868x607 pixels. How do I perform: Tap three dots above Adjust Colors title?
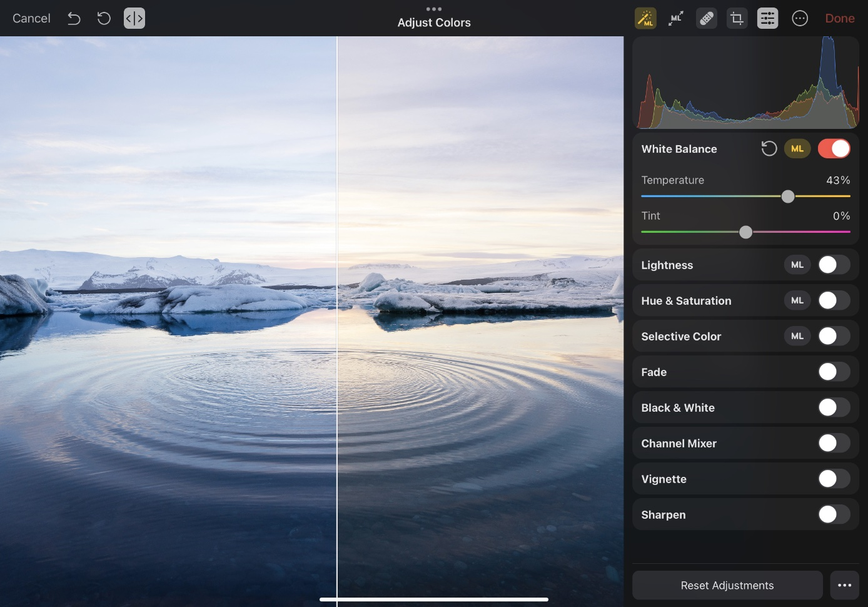pyautogui.click(x=433, y=9)
